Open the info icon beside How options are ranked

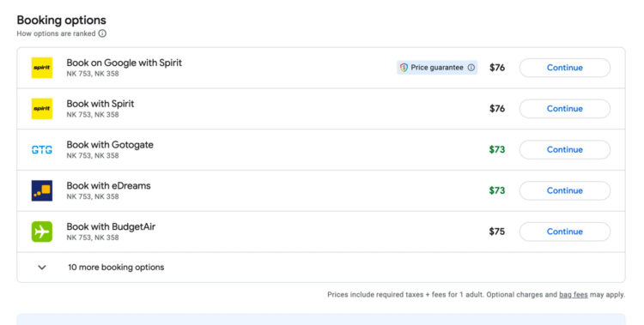point(102,33)
